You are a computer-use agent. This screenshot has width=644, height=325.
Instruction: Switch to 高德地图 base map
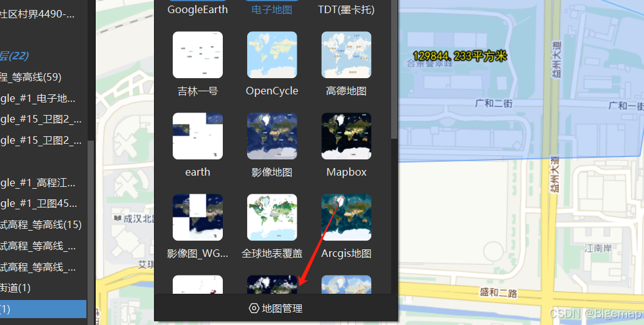click(x=346, y=54)
